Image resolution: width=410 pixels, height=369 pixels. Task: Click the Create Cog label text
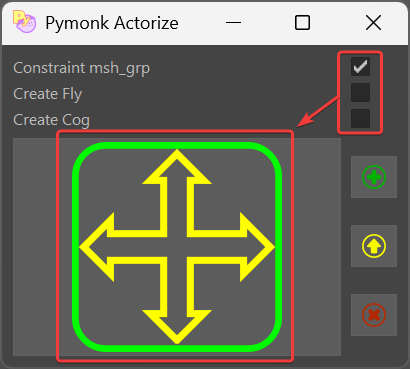click(x=52, y=120)
